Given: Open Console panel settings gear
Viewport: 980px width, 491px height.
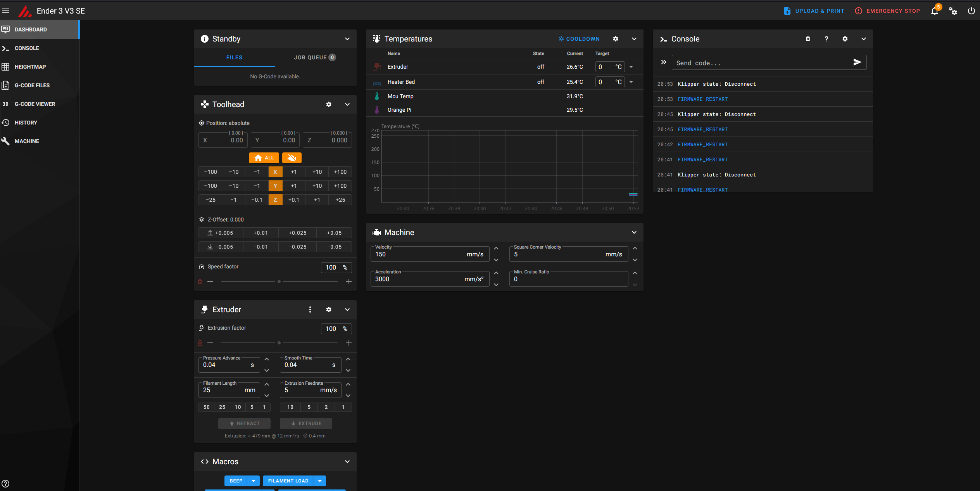Looking at the screenshot, I should [x=845, y=39].
